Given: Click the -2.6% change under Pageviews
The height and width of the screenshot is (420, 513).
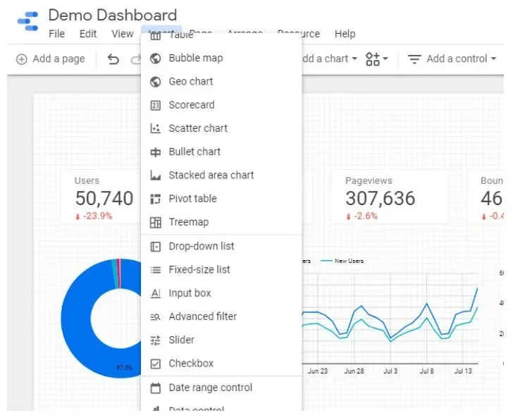Looking at the screenshot, I should [362, 216].
